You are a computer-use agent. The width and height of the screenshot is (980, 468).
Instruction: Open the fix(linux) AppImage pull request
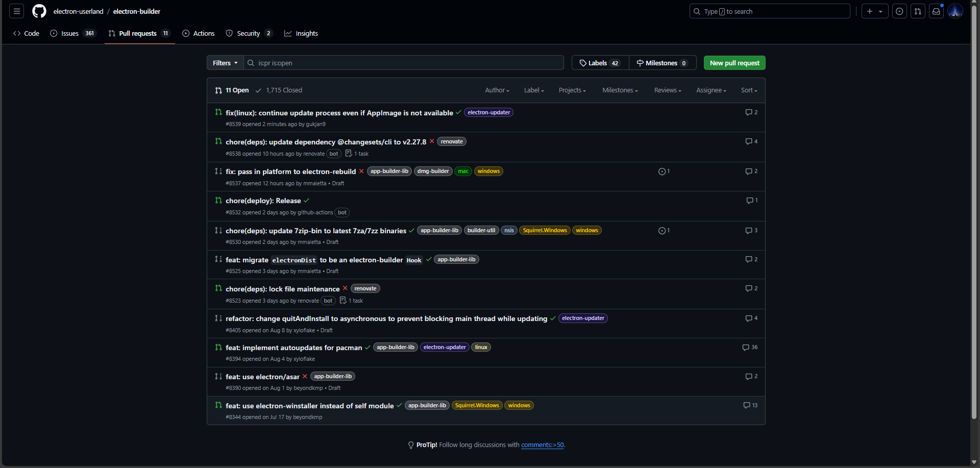click(339, 113)
